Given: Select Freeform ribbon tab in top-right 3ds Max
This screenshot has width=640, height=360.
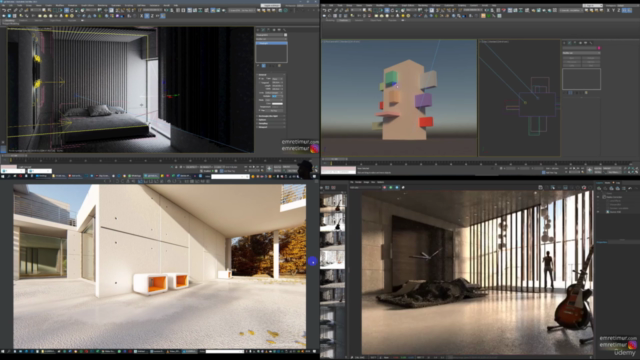Looking at the screenshot, I should pyautogui.click(x=344, y=20).
